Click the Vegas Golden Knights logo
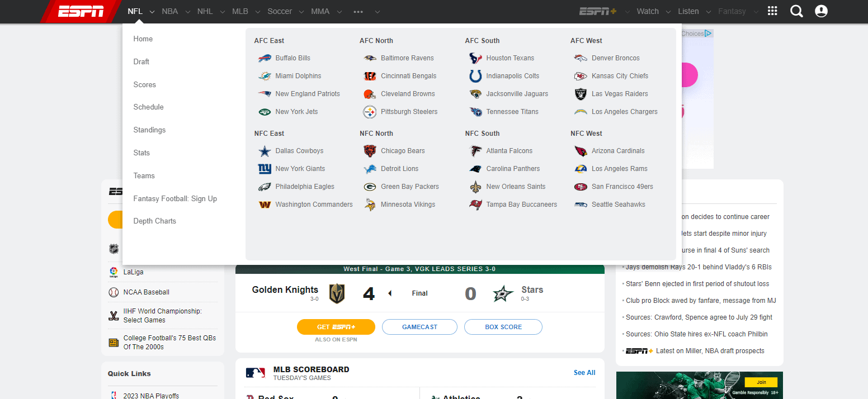 [337, 293]
